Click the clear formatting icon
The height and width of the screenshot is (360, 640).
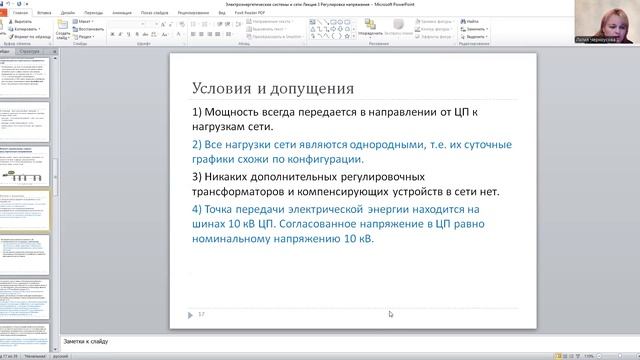point(182,24)
